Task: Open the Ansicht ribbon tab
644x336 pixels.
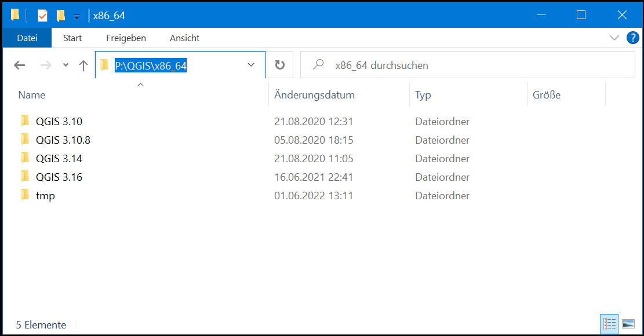Action: 184,38
